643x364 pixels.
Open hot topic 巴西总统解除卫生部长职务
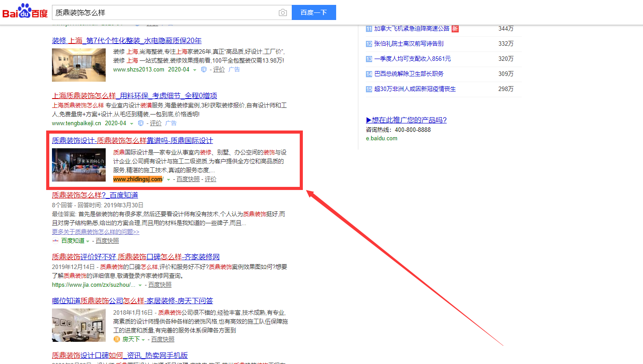click(409, 74)
